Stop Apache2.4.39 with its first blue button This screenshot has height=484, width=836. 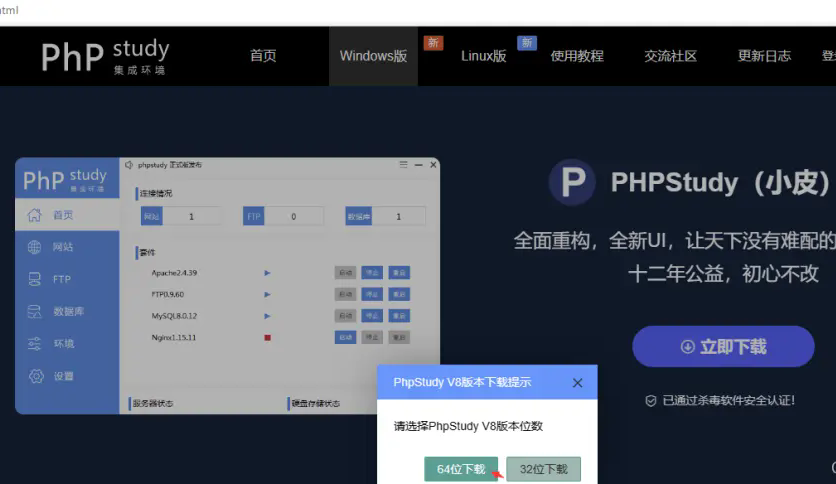click(372, 272)
